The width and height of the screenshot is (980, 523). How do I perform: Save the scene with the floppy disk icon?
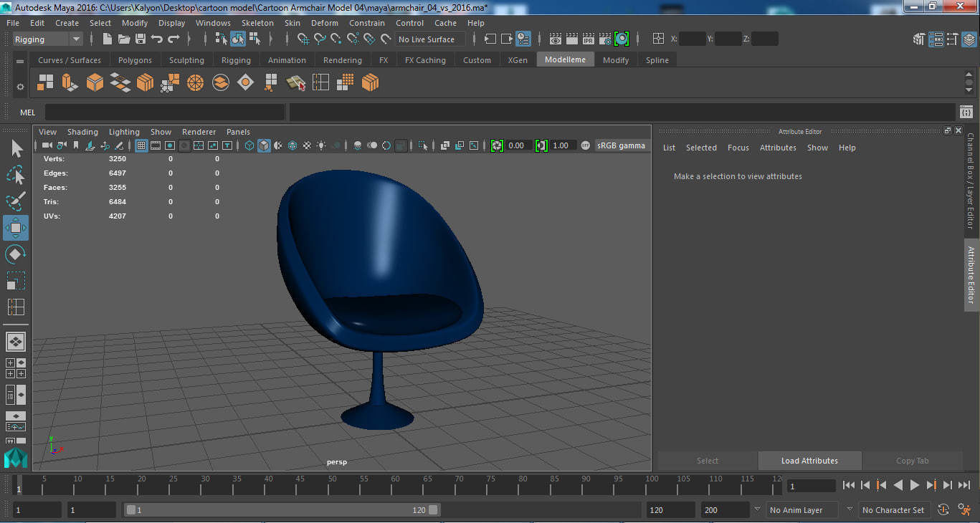141,39
